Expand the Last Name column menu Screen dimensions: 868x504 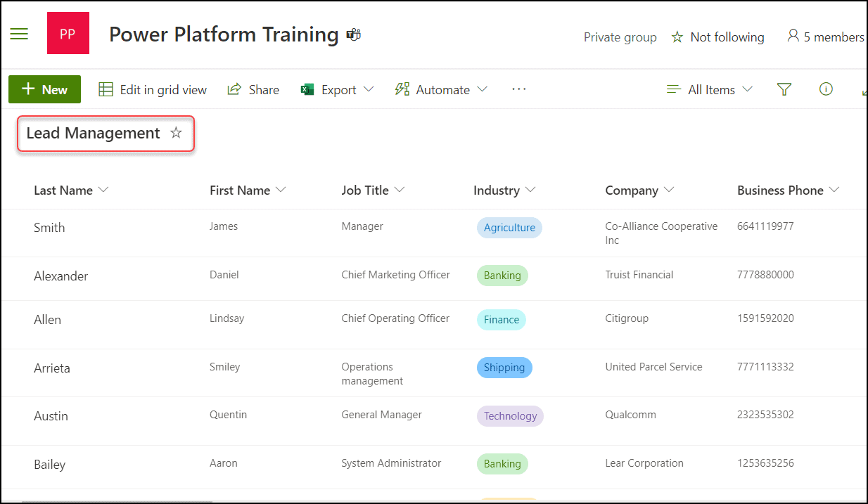[x=103, y=190]
